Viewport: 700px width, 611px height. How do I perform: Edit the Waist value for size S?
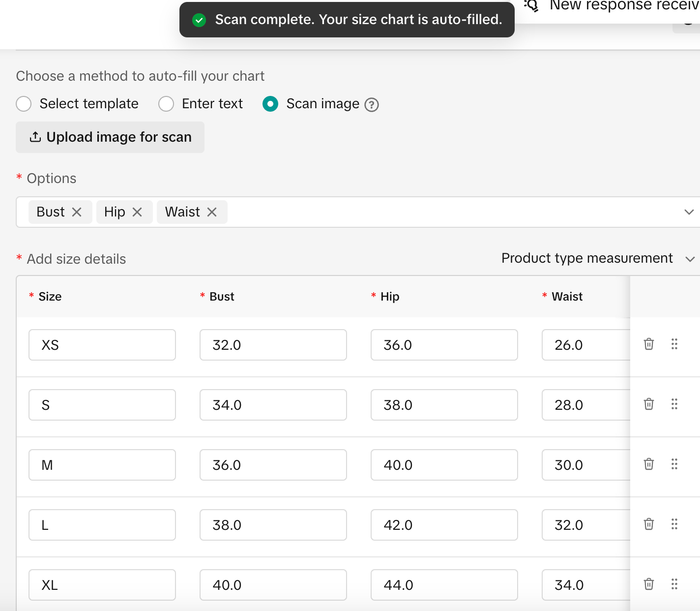pos(585,405)
